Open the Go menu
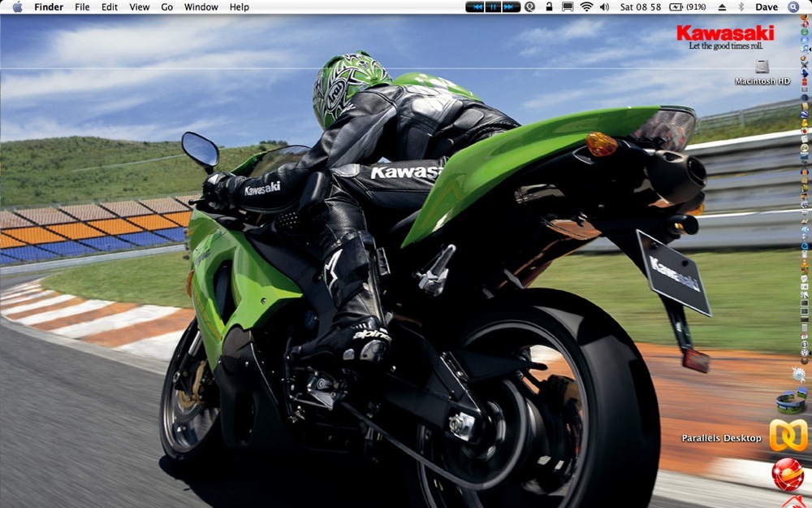The width and height of the screenshot is (812, 508). click(x=166, y=7)
